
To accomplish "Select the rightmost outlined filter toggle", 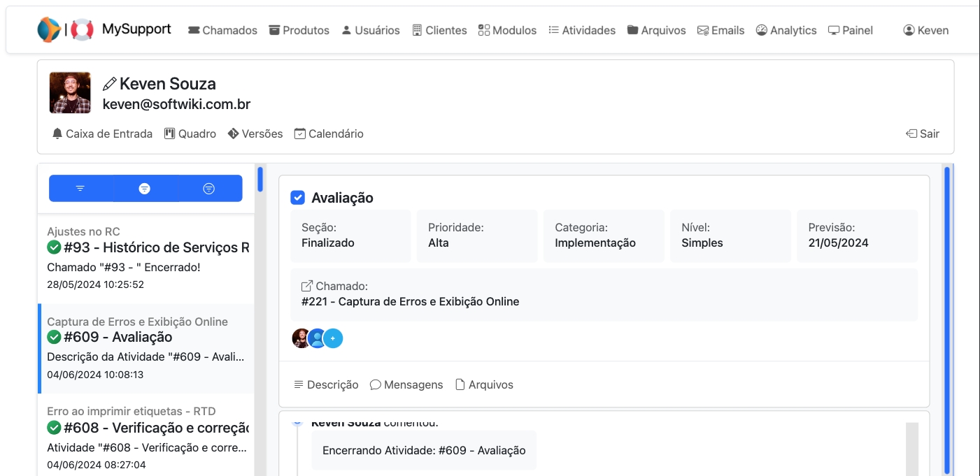I will click(x=208, y=189).
